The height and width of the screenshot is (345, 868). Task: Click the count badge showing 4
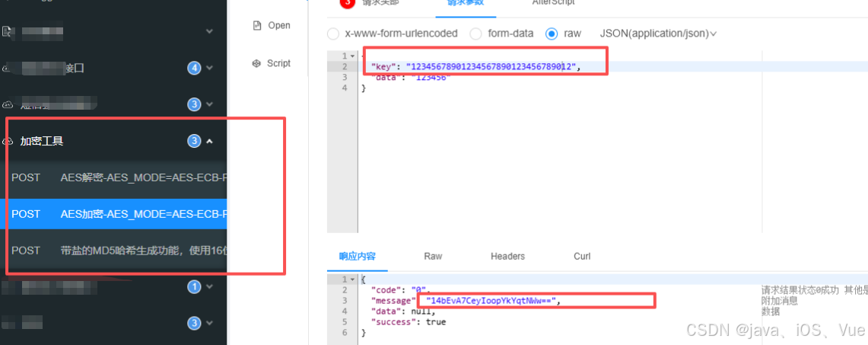pyautogui.click(x=194, y=69)
